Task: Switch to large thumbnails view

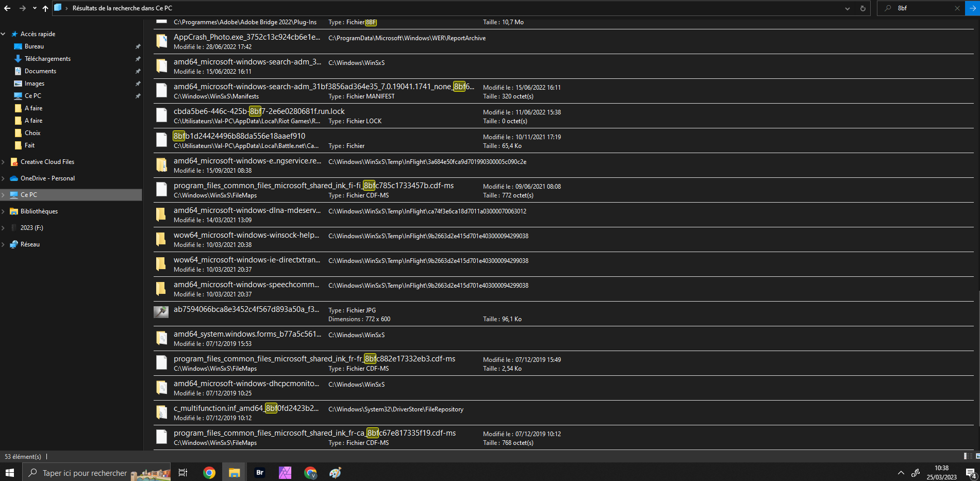Action: coord(977,456)
